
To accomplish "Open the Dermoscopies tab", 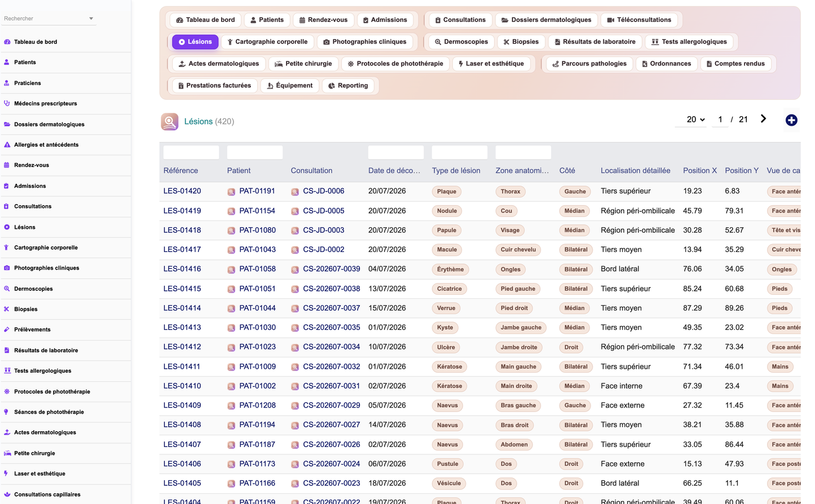I will click(x=461, y=42).
